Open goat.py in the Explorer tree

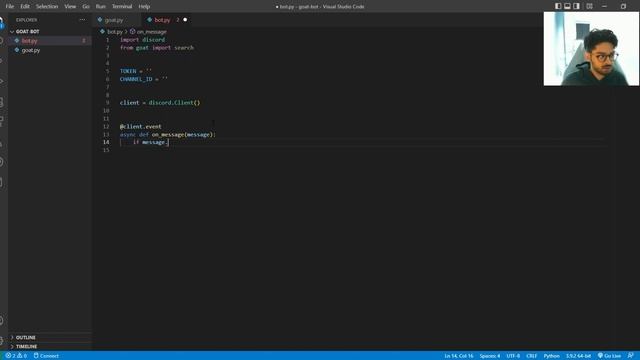31,50
